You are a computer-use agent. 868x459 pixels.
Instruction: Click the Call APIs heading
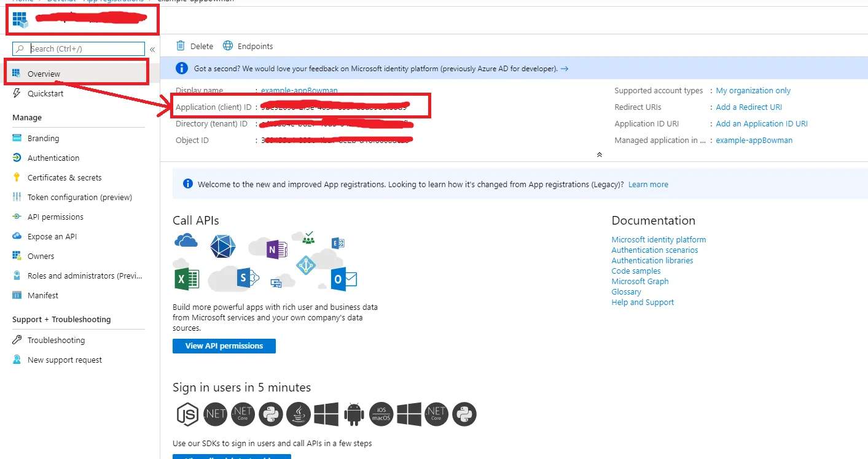[196, 220]
